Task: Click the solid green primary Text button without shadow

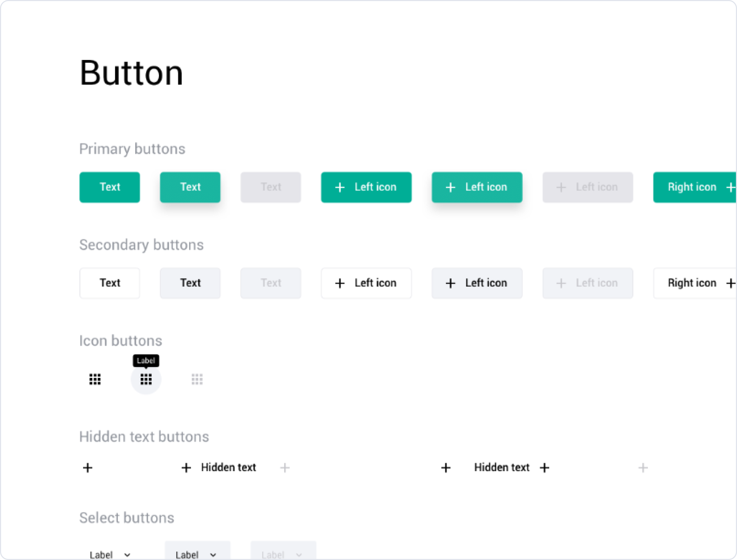Action: coord(109,187)
